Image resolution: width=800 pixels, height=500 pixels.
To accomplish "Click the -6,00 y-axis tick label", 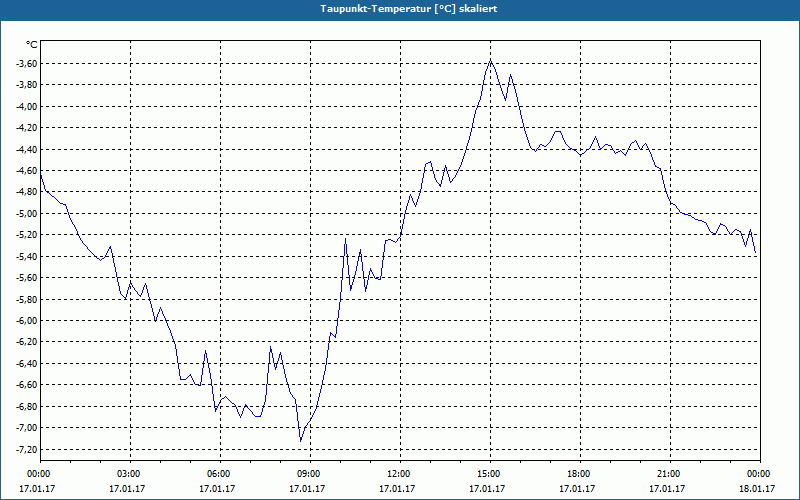I will (x=27, y=321).
